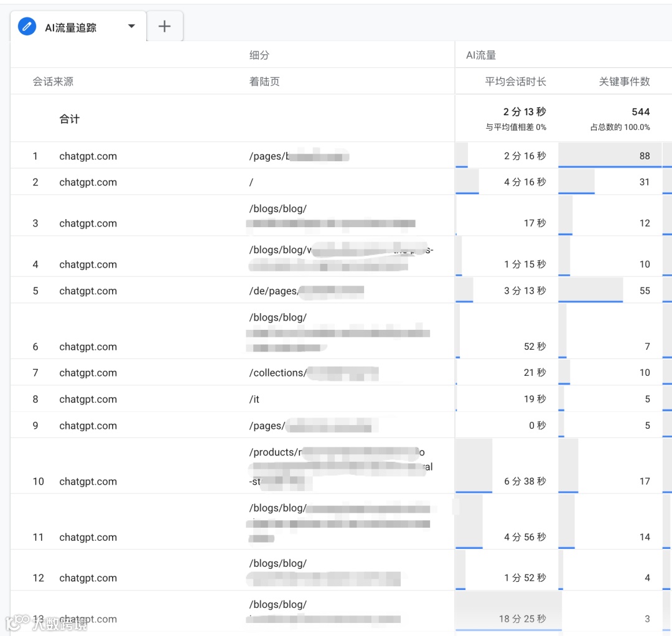Click the 细分 header label

pyautogui.click(x=259, y=55)
